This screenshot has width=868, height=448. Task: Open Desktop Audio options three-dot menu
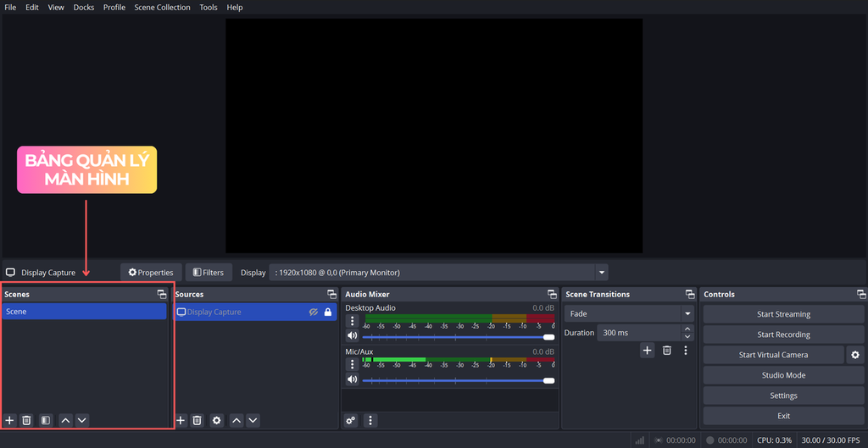tap(352, 321)
